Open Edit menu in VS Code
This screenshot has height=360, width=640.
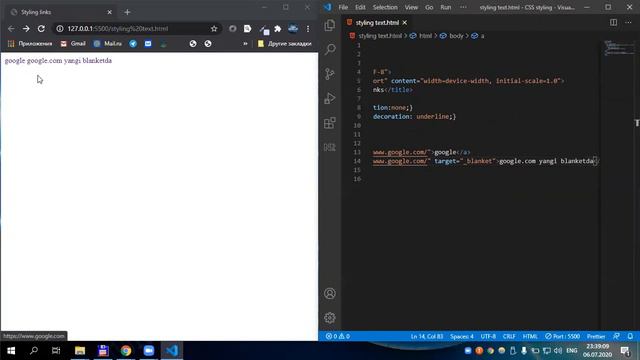click(360, 7)
